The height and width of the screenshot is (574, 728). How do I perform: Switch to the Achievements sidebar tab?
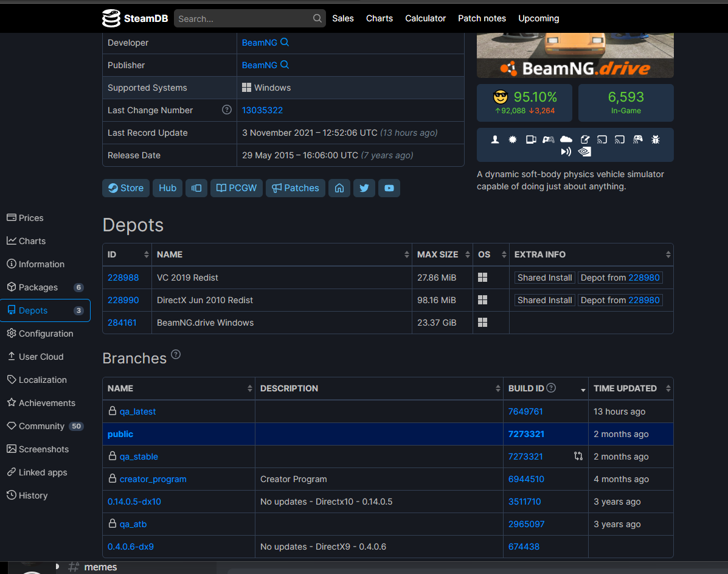click(45, 403)
